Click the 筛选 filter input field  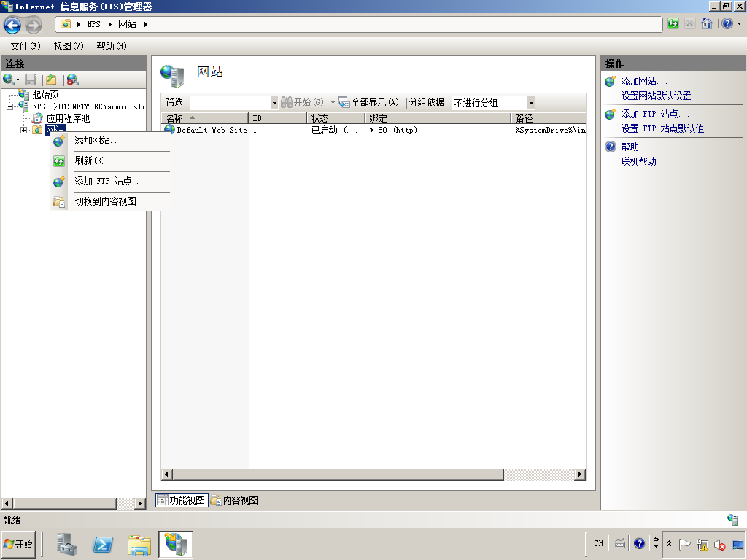tap(230, 102)
